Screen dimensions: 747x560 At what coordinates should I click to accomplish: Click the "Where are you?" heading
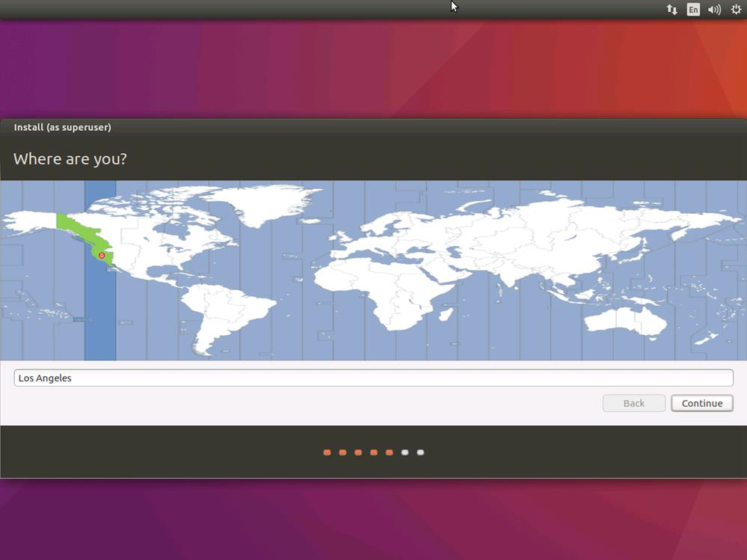click(x=70, y=159)
